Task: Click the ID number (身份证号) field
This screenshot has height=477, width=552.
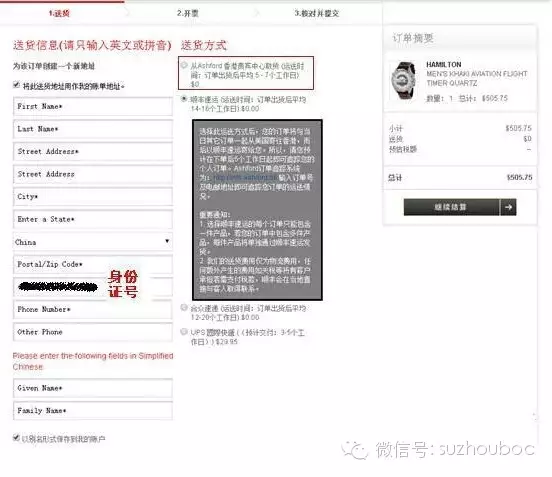Action: pyautogui.click(x=93, y=287)
